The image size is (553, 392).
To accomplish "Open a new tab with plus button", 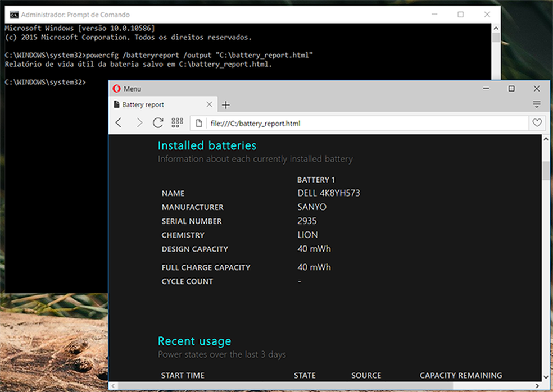I will (x=226, y=105).
